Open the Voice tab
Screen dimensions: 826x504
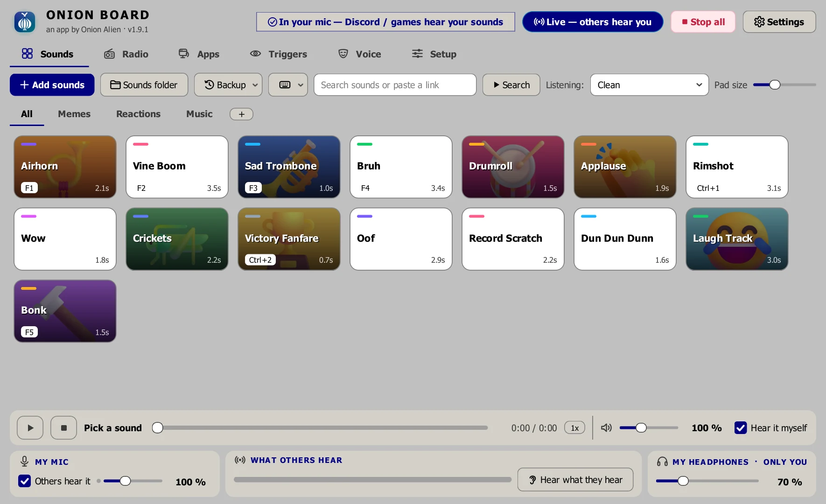[x=359, y=54]
